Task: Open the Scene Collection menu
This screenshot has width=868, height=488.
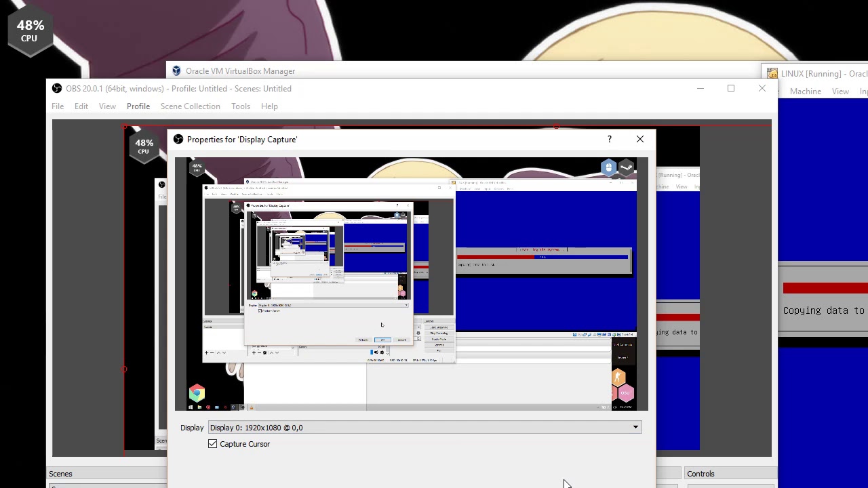Action: point(191,106)
